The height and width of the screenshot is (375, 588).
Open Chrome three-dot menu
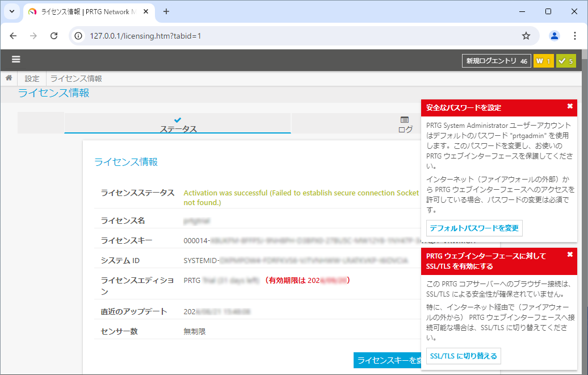click(x=574, y=36)
